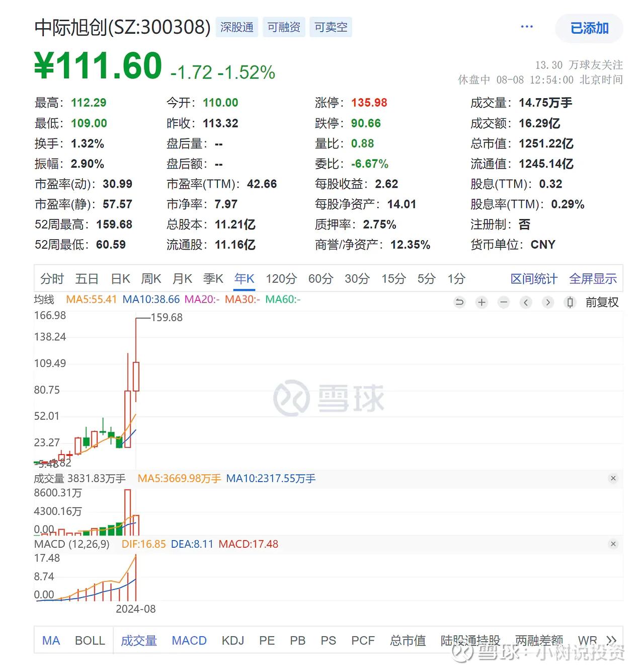Toggle the 总市值 indicator
Viewport: 644px width, 672px height.
pos(408,640)
